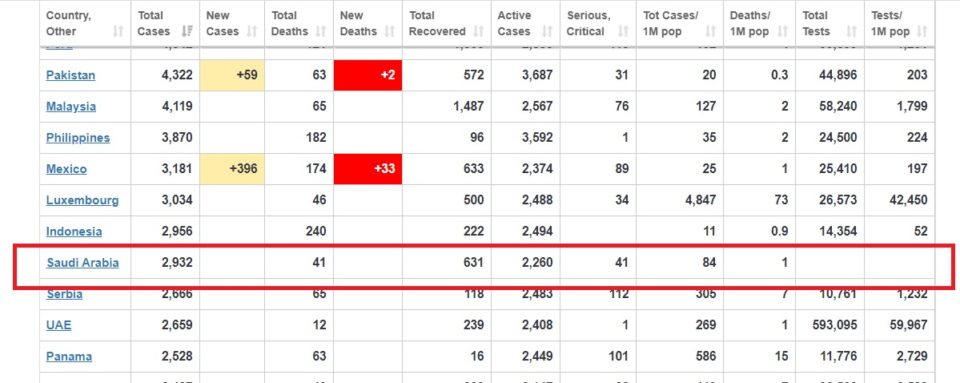This screenshot has width=960, height=383.
Task: Sort by Serious, Critical sort icon
Action: [623, 32]
